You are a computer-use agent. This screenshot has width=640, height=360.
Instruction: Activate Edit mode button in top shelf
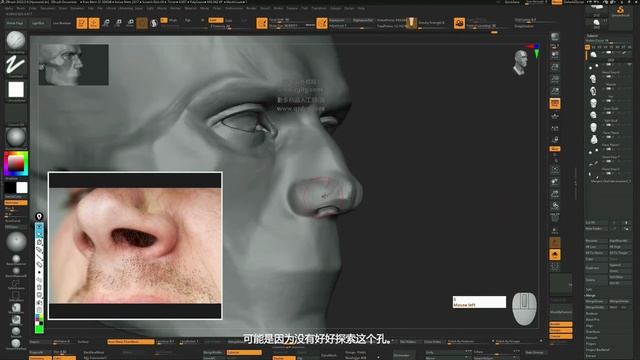[82, 23]
